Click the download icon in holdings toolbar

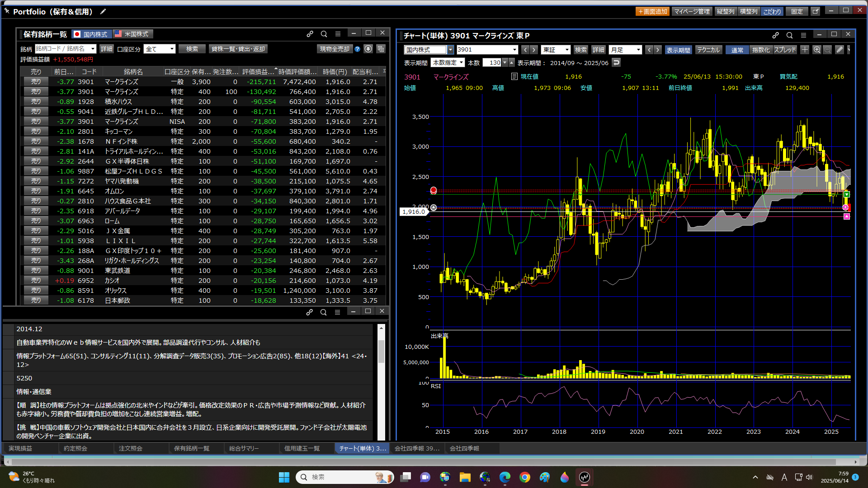[x=368, y=49]
